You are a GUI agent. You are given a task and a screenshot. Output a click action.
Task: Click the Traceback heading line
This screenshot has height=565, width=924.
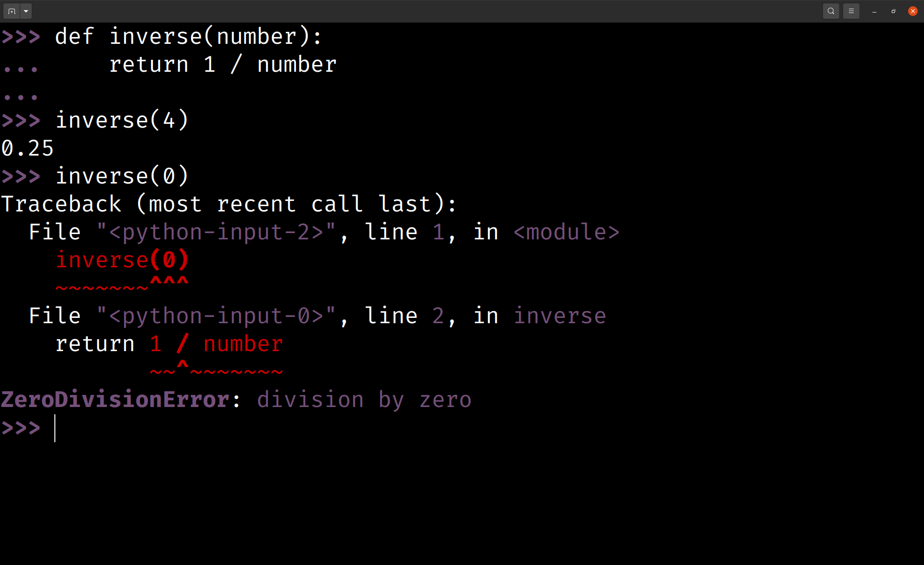point(229,204)
